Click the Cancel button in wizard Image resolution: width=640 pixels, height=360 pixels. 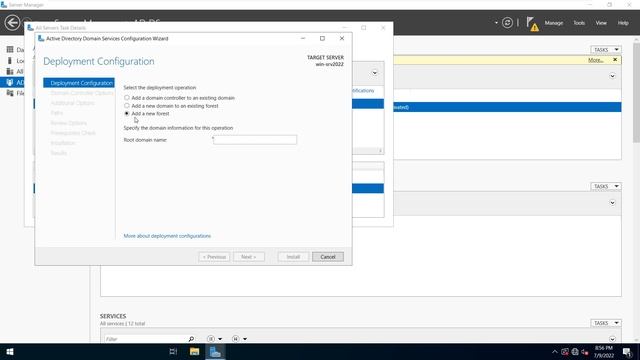pyautogui.click(x=328, y=257)
